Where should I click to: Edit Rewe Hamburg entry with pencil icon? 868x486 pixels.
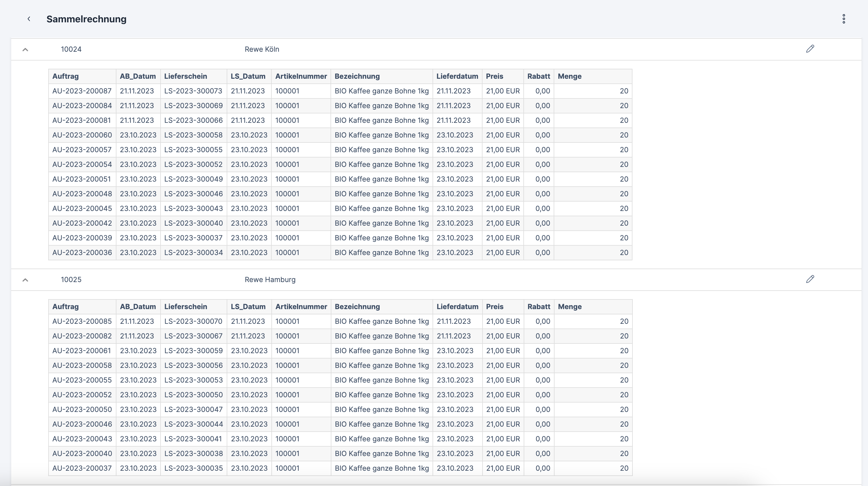coord(810,279)
